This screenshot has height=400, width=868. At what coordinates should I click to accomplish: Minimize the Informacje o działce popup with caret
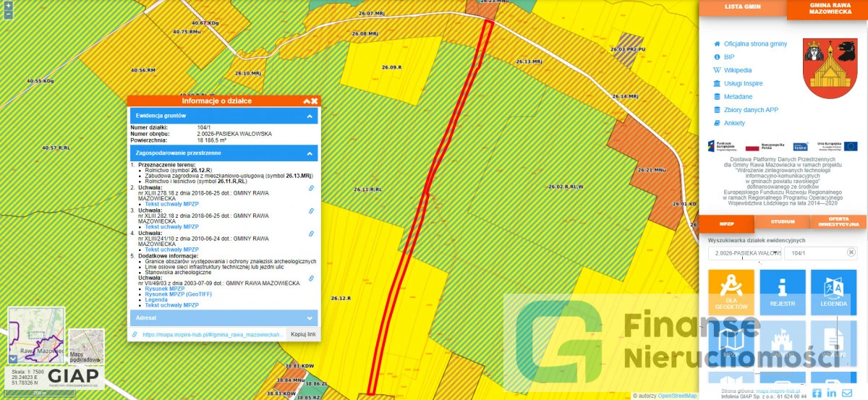coord(307,101)
